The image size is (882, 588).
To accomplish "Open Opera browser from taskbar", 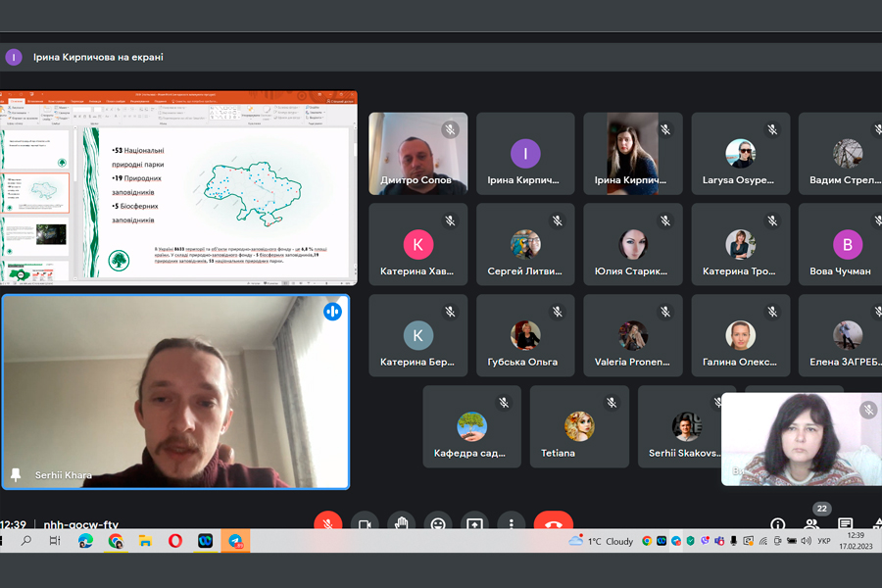I will coord(175,541).
